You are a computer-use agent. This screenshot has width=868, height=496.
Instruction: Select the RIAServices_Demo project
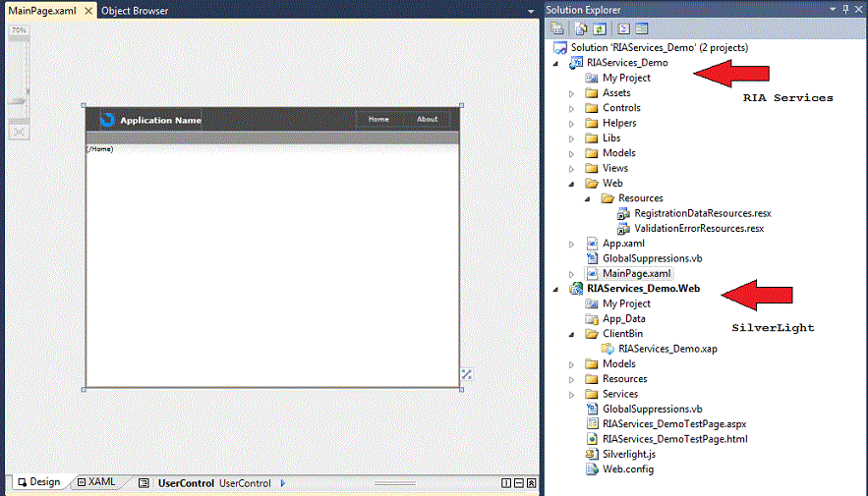(x=627, y=63)
